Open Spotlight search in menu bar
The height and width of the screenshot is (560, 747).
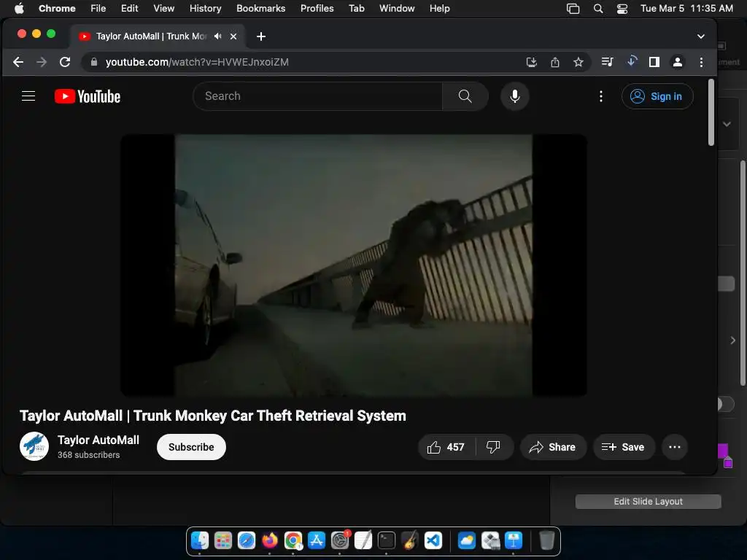(598, 9)
